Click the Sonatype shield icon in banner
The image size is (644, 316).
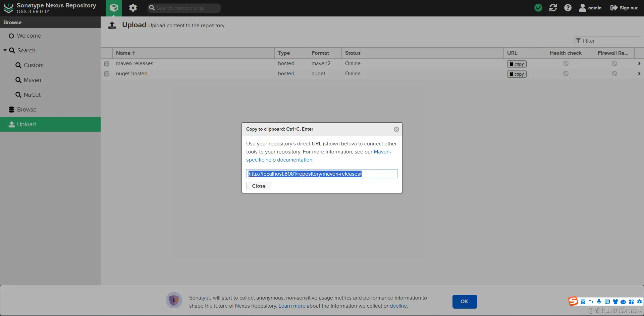coord(174,300)
